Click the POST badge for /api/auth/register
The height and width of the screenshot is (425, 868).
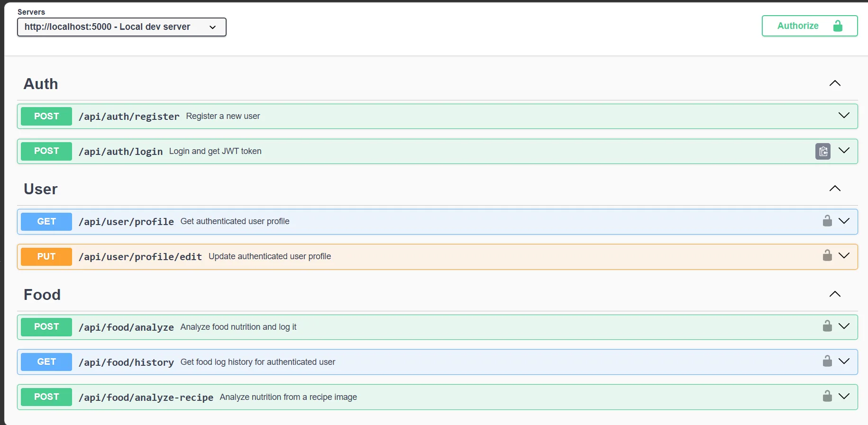tap(46, 116)
